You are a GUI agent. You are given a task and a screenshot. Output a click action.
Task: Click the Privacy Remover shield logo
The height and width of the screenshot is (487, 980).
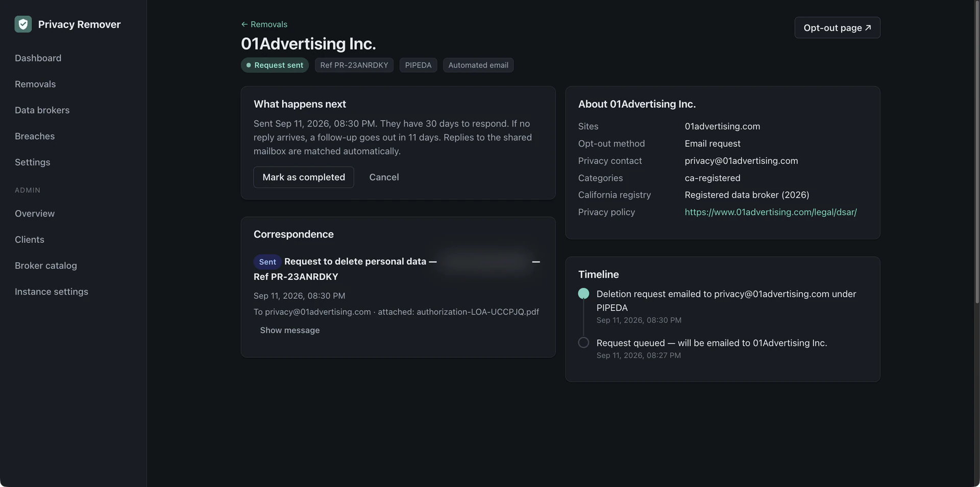(x=23, y=24)
